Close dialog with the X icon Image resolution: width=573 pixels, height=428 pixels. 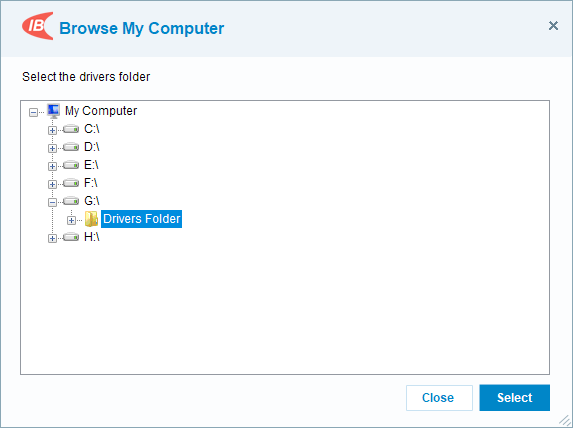click(553, 26)
